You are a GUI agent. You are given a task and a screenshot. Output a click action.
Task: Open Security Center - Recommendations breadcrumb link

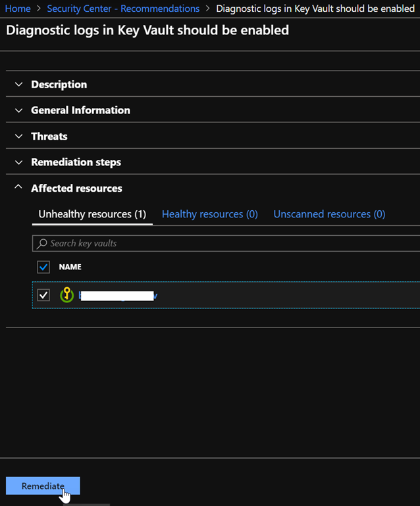(123, 9)
